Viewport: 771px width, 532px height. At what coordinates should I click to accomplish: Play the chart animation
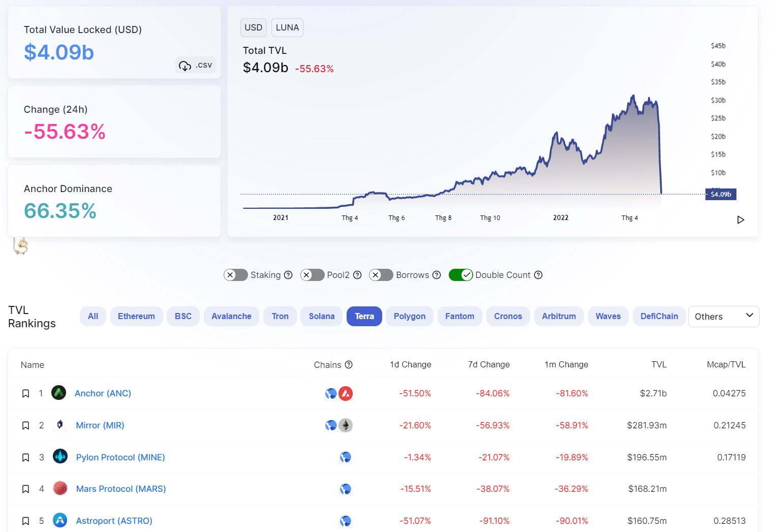click(741, 220)
